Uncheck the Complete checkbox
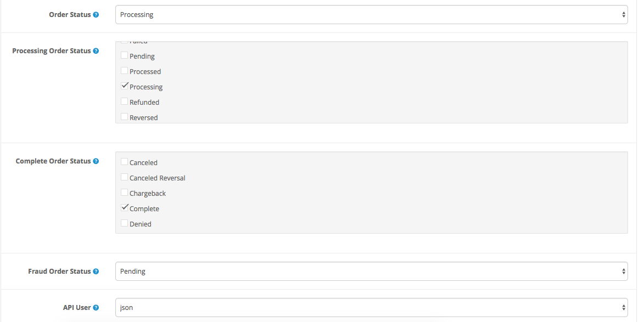 pos(125,208)
